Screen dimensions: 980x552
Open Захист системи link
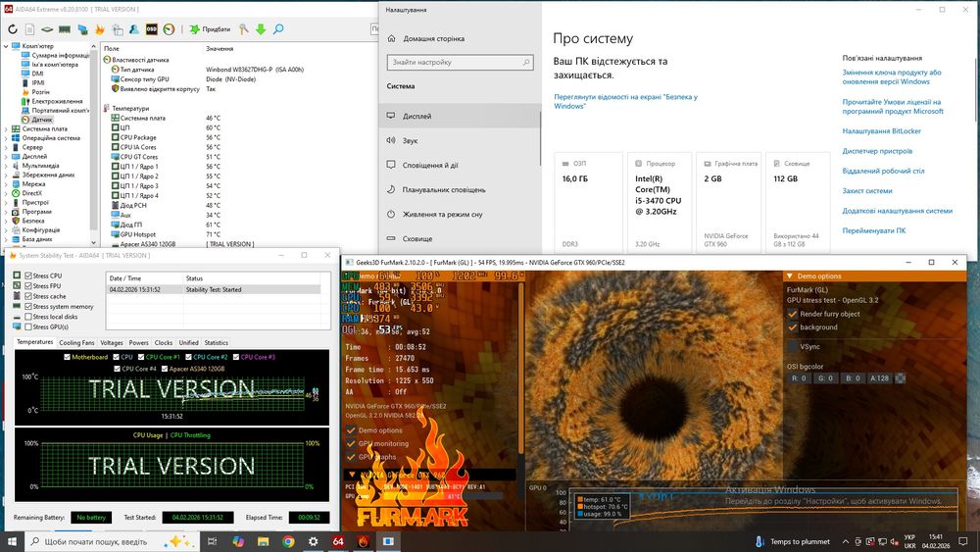(867, 190)
